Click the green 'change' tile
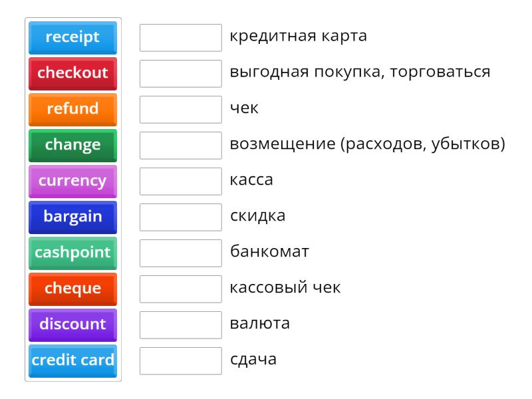This screenshot has height=399, width=532. pos(72,145)
